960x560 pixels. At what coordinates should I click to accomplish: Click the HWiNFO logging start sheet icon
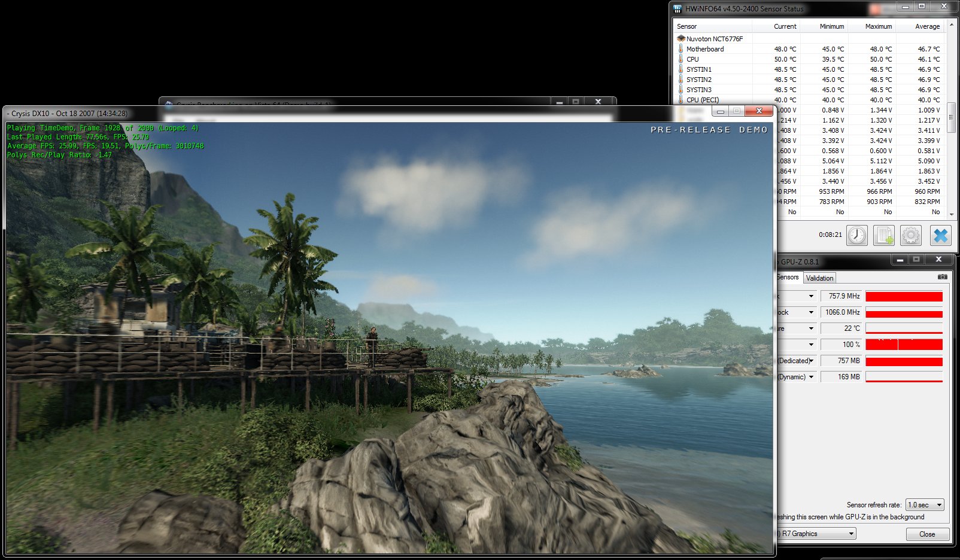coord(884,235)
